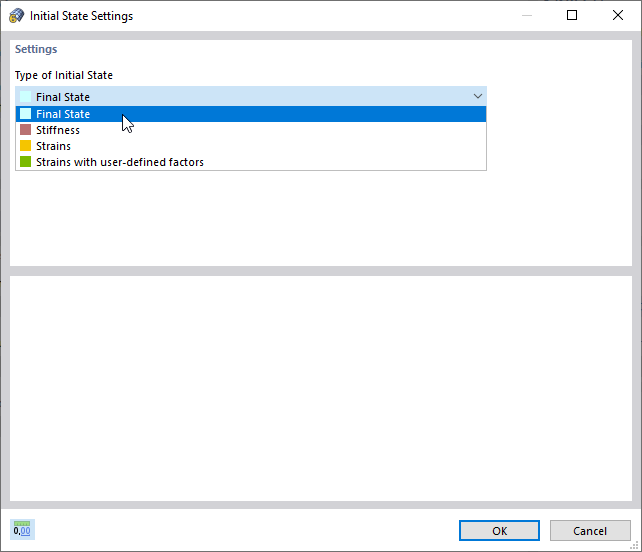This screenshot has height=552, width=642.
Task: Click the red-brown Stiffness color swatch
Action: click(x=26, y=130)
